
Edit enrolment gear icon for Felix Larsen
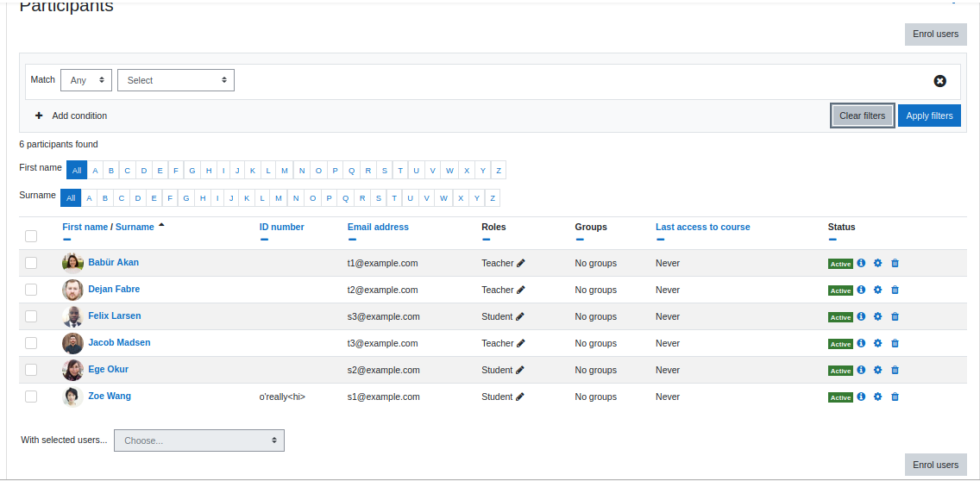coord(877,316)
